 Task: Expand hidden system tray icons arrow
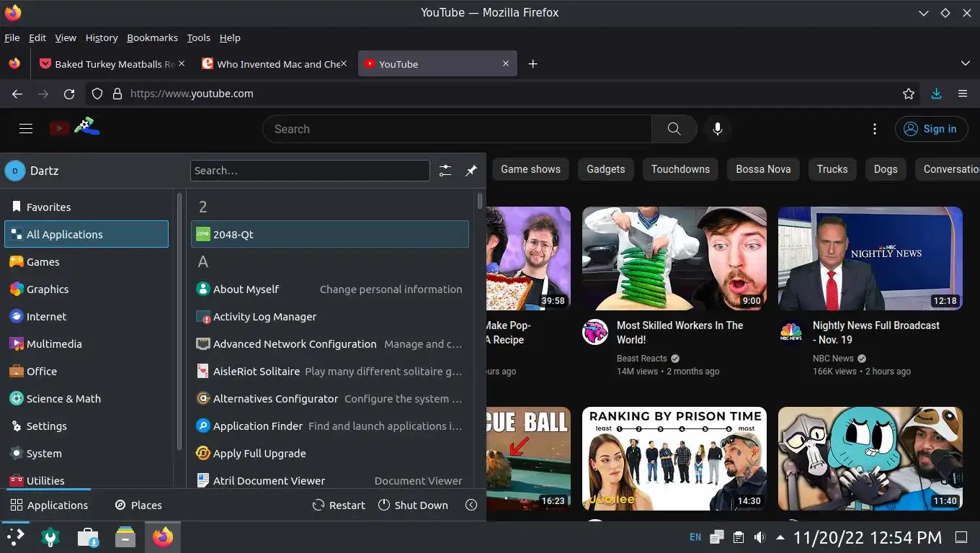(x=780, y=537)
